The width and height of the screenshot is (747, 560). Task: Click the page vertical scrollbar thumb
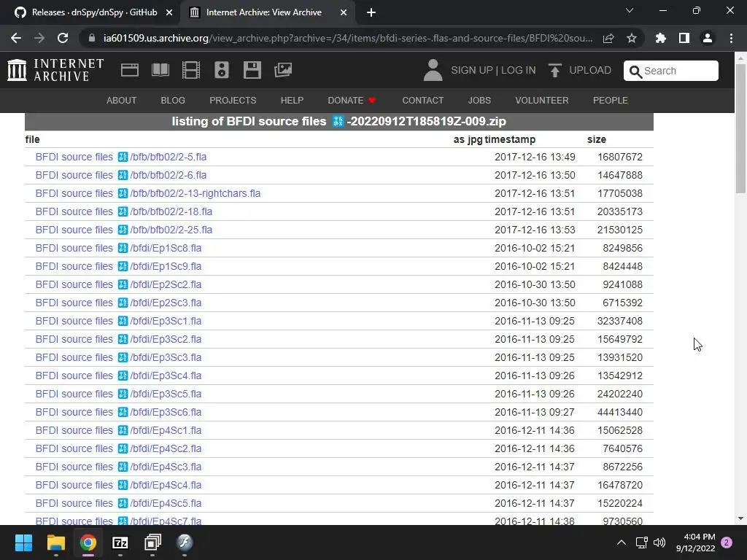coord(740,128)
